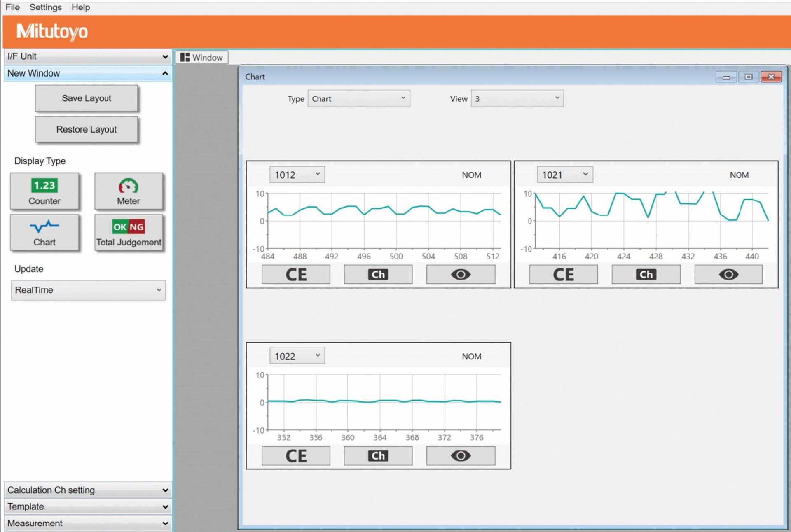Toggle eye visibility on the 1022 chart

pos(461,456)
